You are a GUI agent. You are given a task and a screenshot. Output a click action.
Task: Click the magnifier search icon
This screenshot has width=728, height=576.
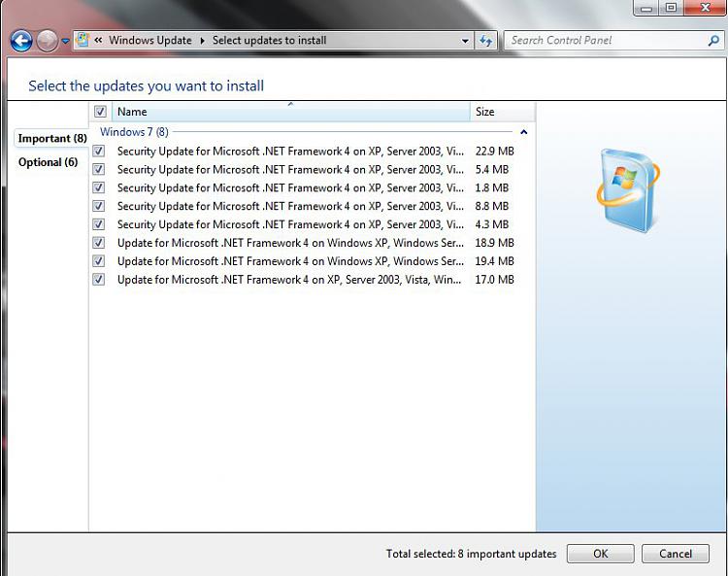pyautogui.click(x=713, y=41)
